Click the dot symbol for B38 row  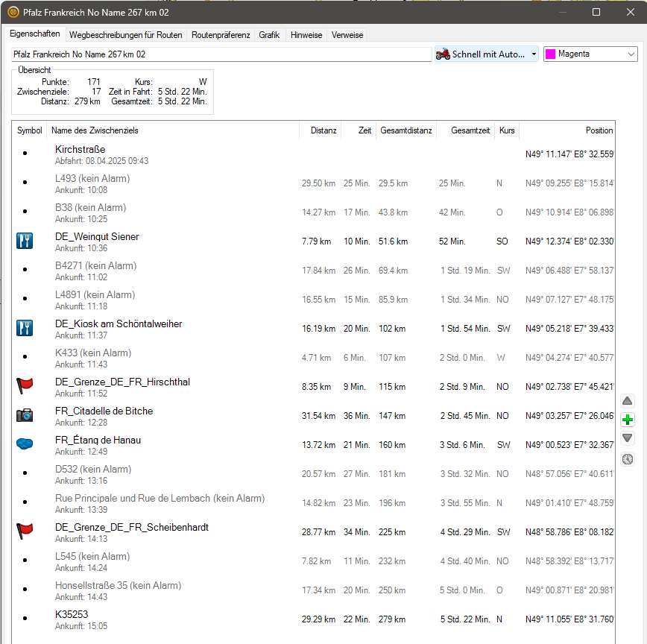[x=25, y=211]
